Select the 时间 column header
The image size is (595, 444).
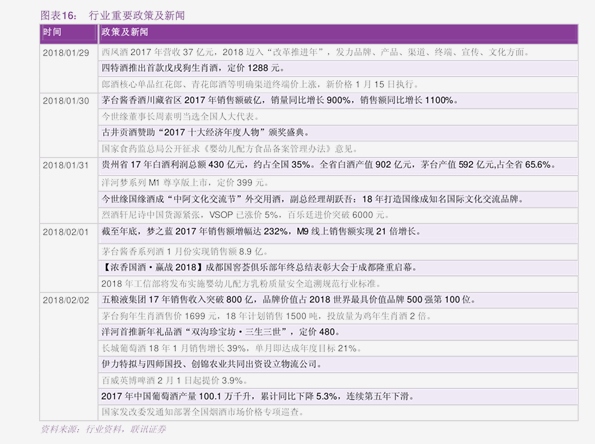pos(69,33)
